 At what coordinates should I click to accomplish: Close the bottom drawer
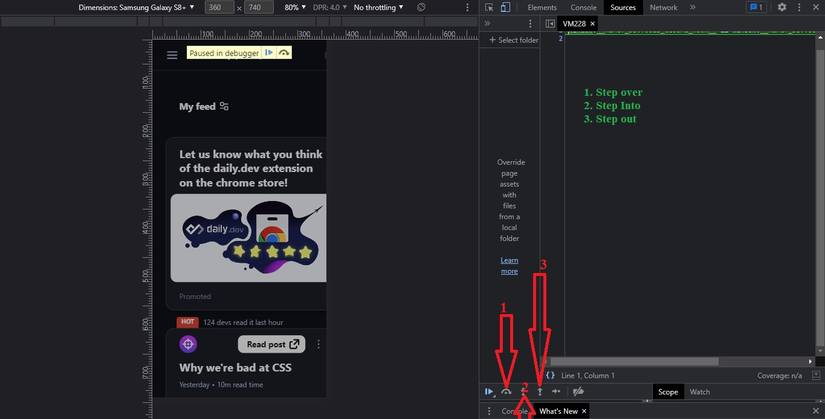tap(816, 411)
